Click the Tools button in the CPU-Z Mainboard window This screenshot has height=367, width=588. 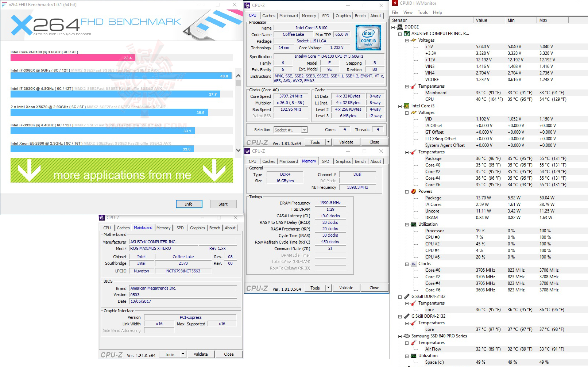point(170,354)
